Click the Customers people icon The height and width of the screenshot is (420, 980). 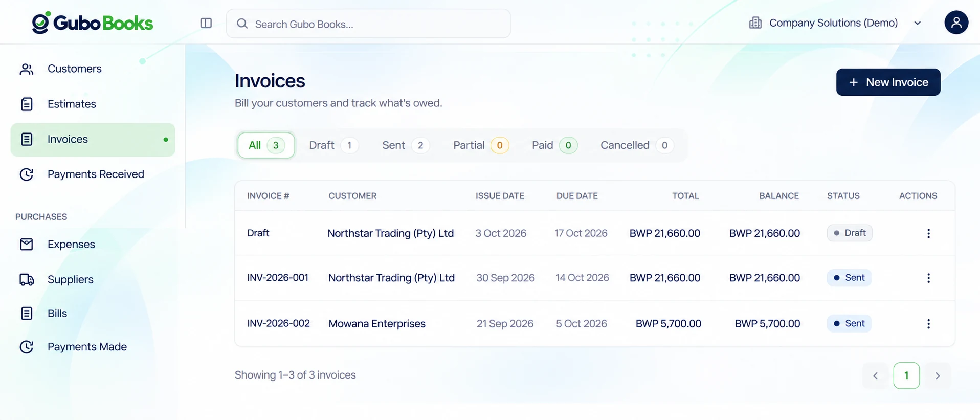tap(27, 69)
